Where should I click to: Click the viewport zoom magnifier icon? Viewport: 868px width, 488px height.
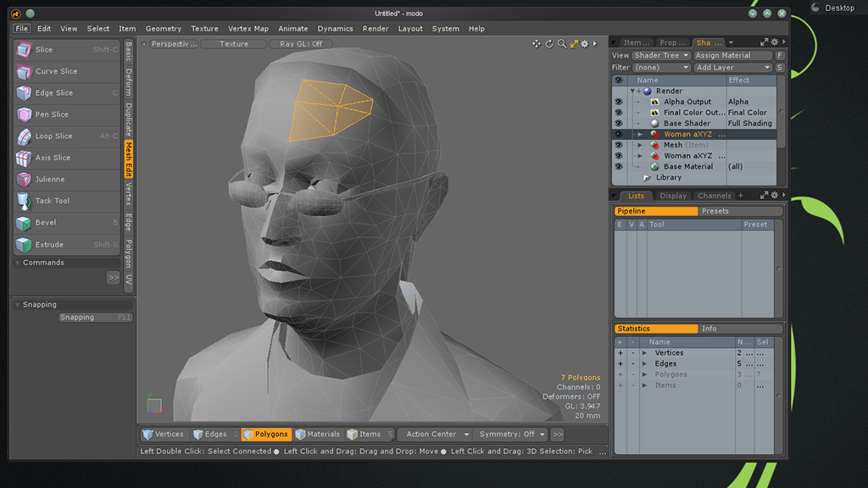click(561, 44)
